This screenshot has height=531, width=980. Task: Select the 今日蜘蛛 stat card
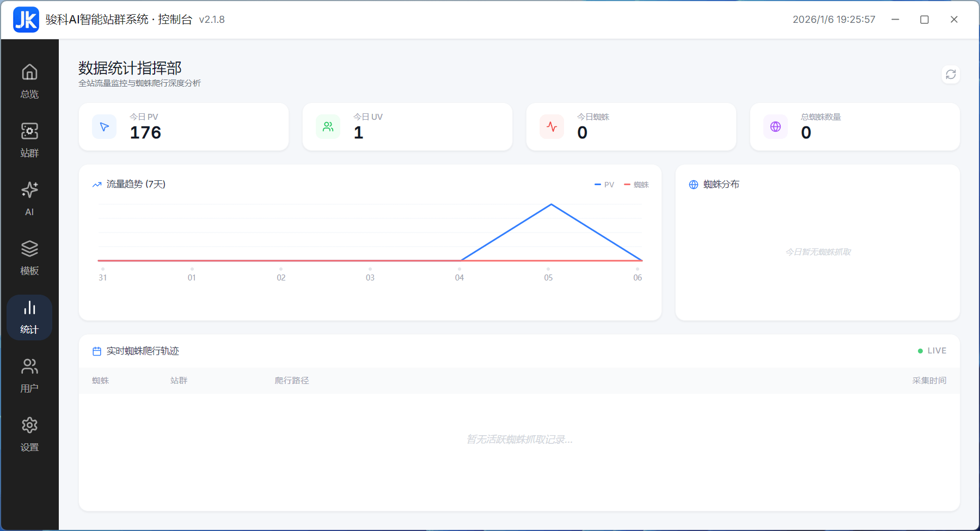[x=631, y=127]
